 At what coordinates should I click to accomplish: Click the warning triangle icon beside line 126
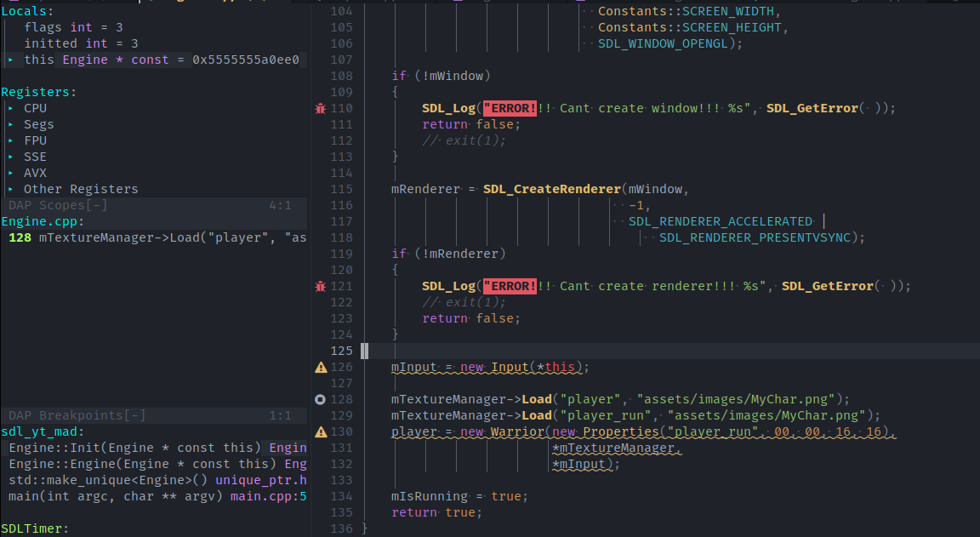pos(321,366)
